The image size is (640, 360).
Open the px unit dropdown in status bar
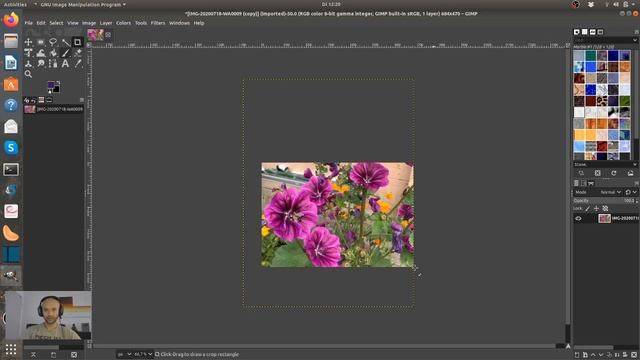[124, 354]
